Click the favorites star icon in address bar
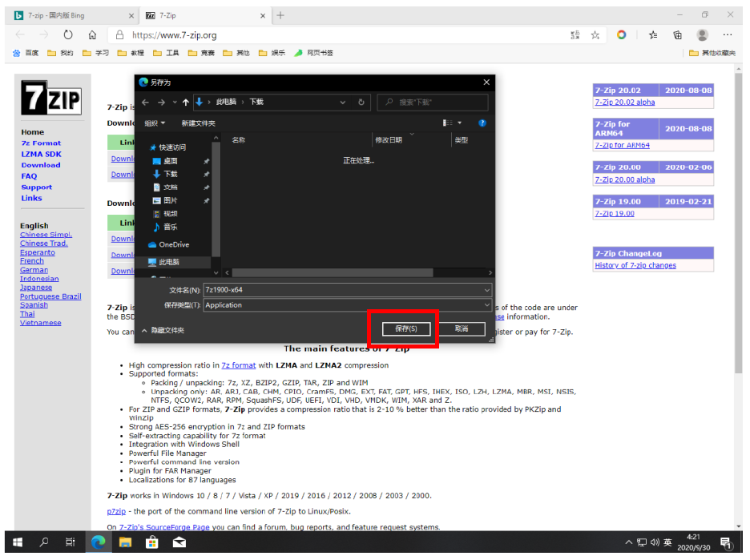Image resolution: width=750 pixels, height=560 pixels. pos(595,35)
